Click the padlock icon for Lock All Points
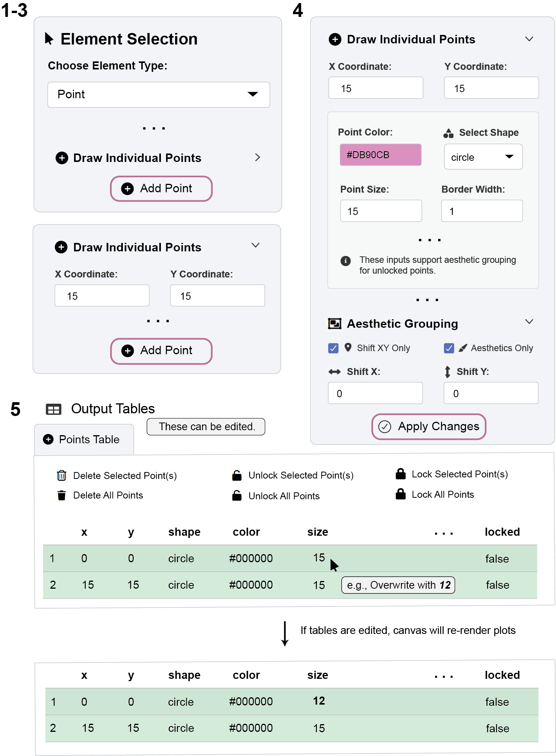Screen dimensions: 556x756 (x=400, y=494)
